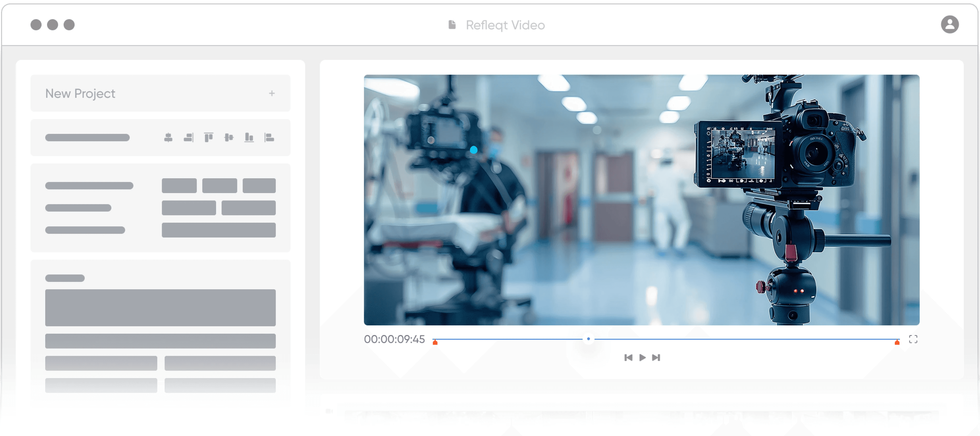This screenshot has height=436, width=980.
Task: Expand New Project with plus button
Action: tap(272, 93)
